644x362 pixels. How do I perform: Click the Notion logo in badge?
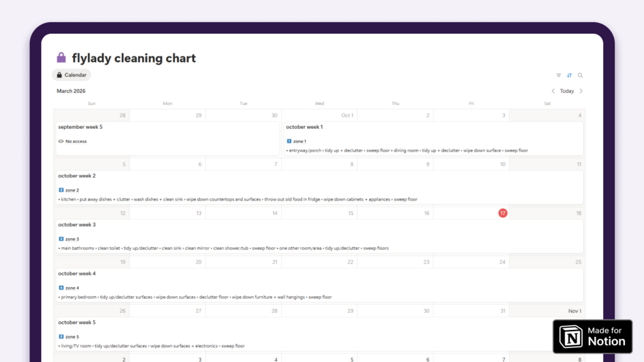(x=571, y=336)
